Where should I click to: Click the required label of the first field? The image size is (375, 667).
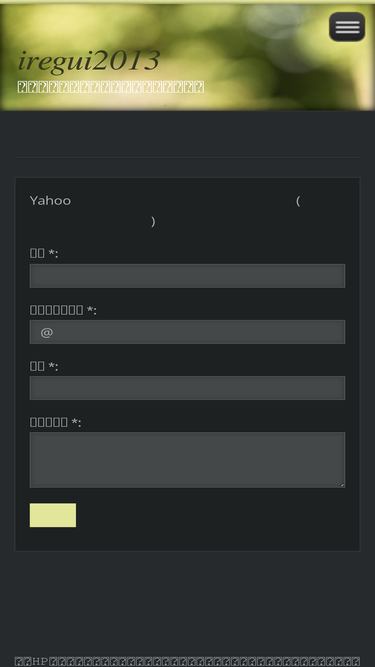44,253
